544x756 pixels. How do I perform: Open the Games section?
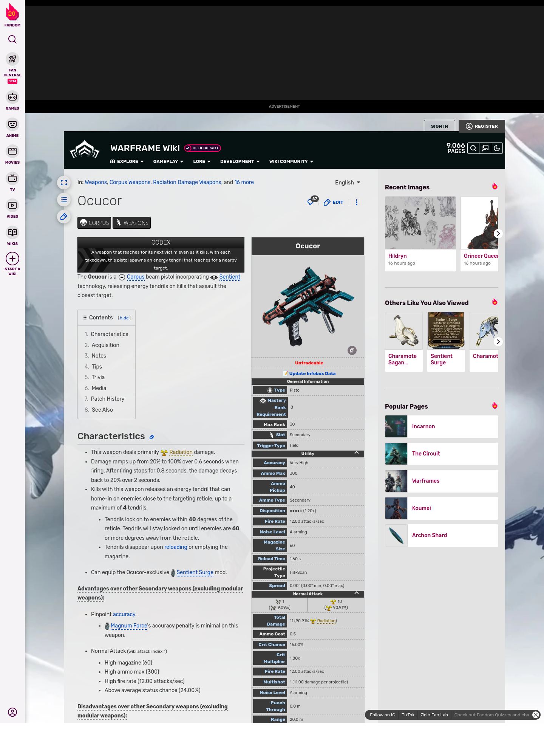pyautogui.click(x=12, y=101)
